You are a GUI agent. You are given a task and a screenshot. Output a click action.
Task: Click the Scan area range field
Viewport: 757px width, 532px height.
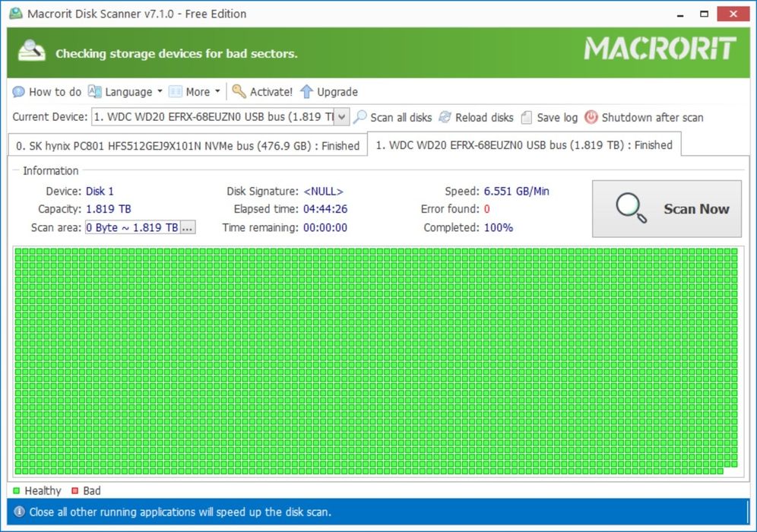[x=133, y=227]
